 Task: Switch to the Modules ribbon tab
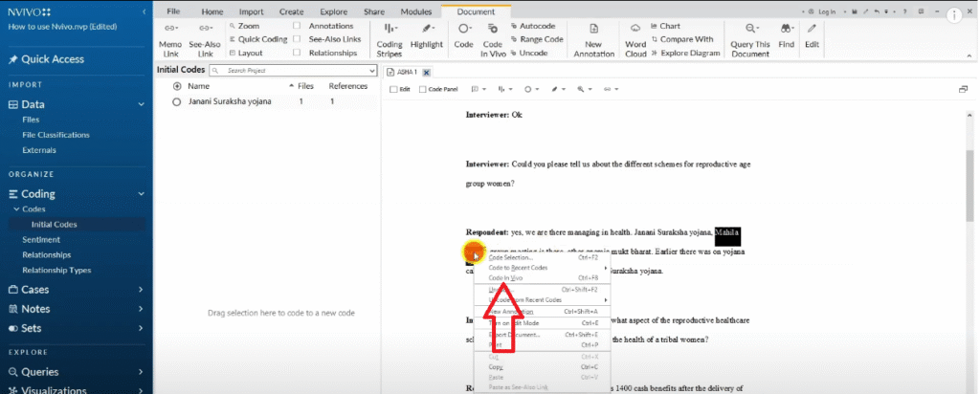pyautogui.click(x=416, y=11)
